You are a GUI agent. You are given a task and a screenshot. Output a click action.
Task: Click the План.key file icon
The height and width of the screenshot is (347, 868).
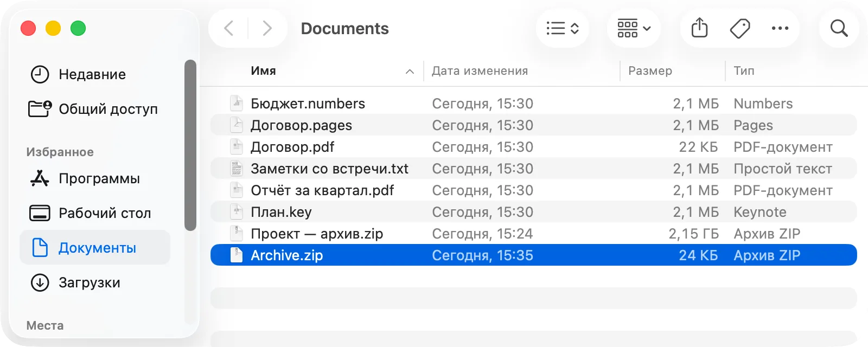tap(237, 211)
